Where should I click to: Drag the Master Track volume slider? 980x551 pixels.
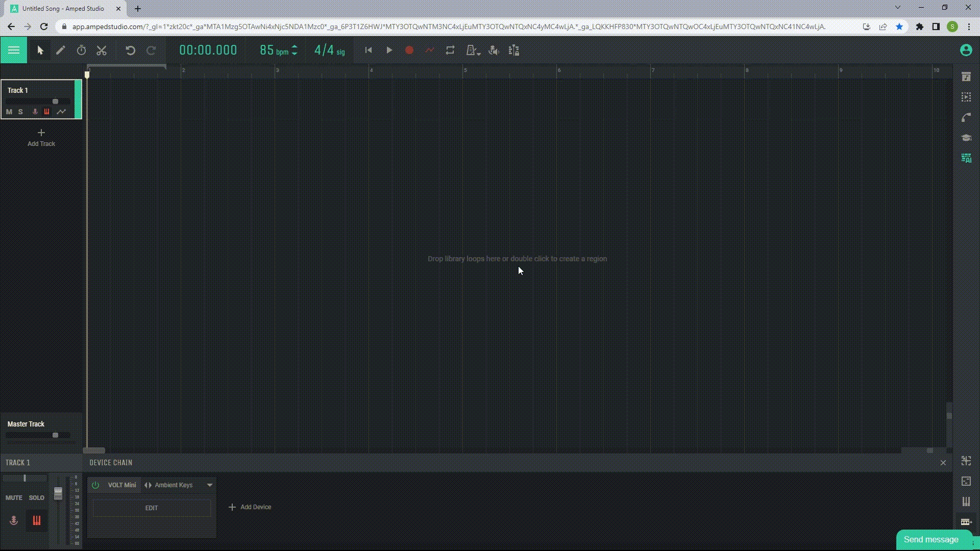click(x=55, y=435)
